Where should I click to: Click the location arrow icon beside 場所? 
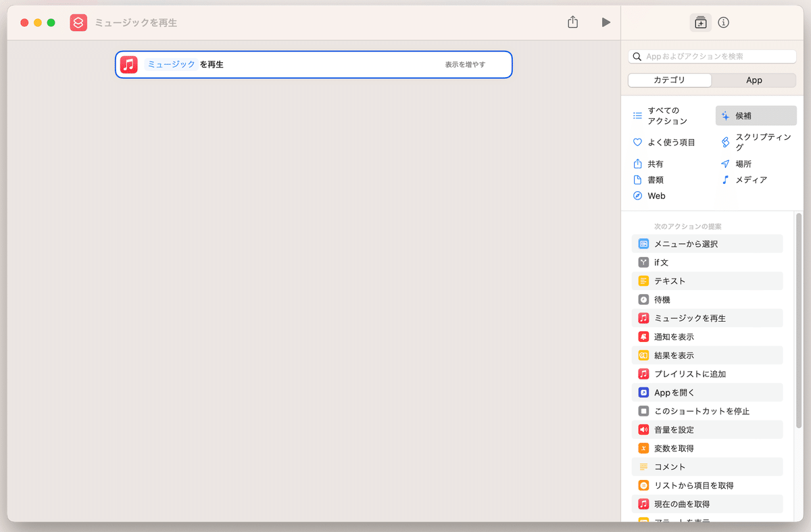click(x=725, y=164)
